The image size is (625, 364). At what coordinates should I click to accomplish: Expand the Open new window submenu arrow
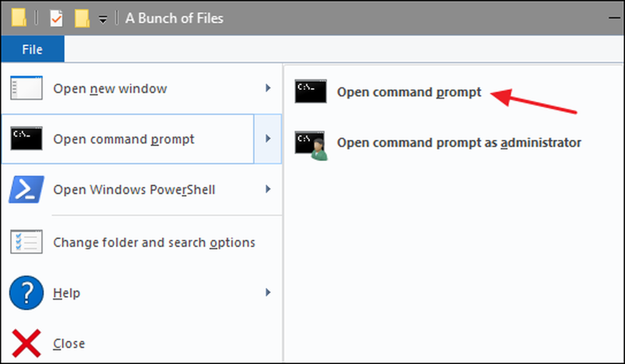(268, 87)
